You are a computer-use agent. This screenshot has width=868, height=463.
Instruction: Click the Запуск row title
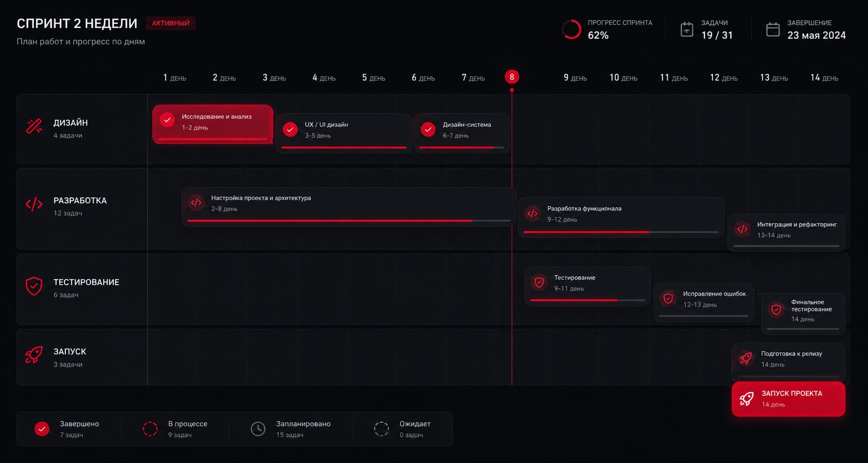click(70, 351)
